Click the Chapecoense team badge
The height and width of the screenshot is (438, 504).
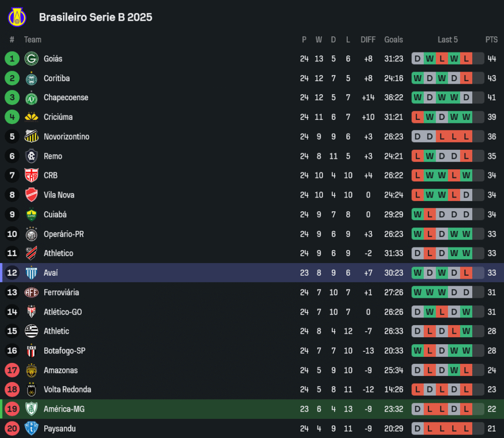pos(31,98)
